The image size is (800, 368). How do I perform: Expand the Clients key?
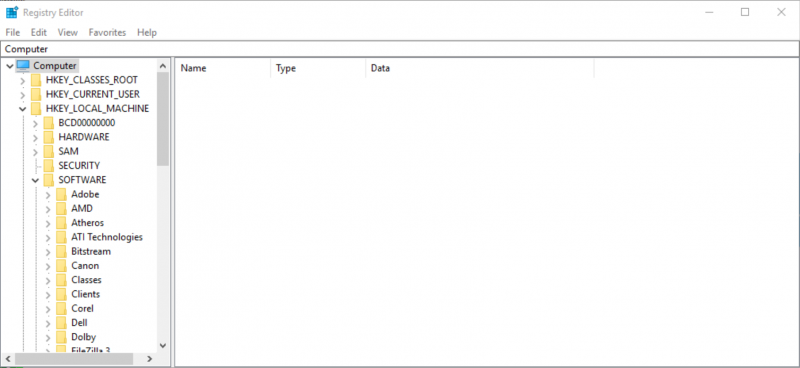pyautogui.click(x=48, y=295)
